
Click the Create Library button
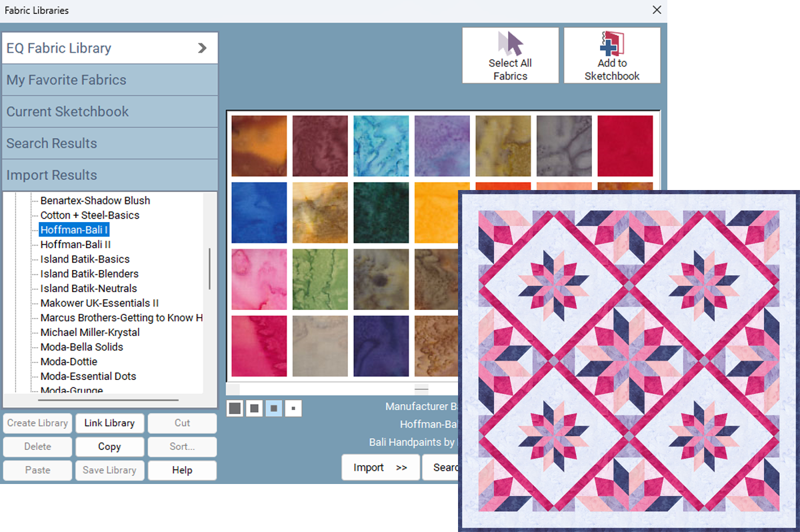coord(37,423)
